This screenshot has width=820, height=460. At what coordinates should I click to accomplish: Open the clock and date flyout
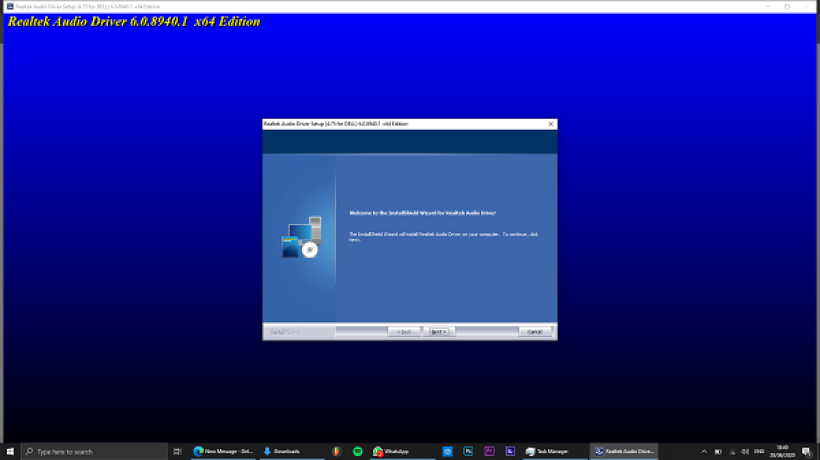782,451
